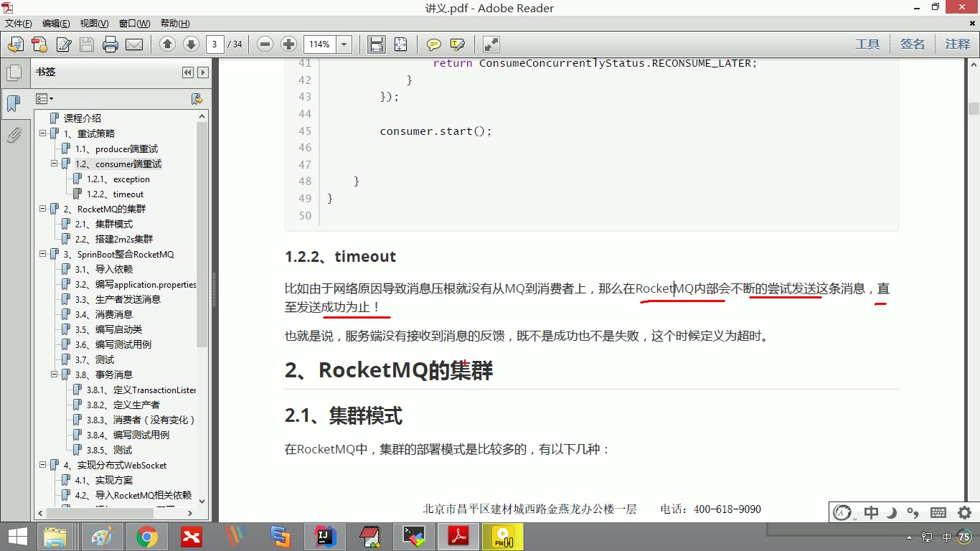Open File Explorer from the taskbar
Screen dimensions: 980x551
56,537
